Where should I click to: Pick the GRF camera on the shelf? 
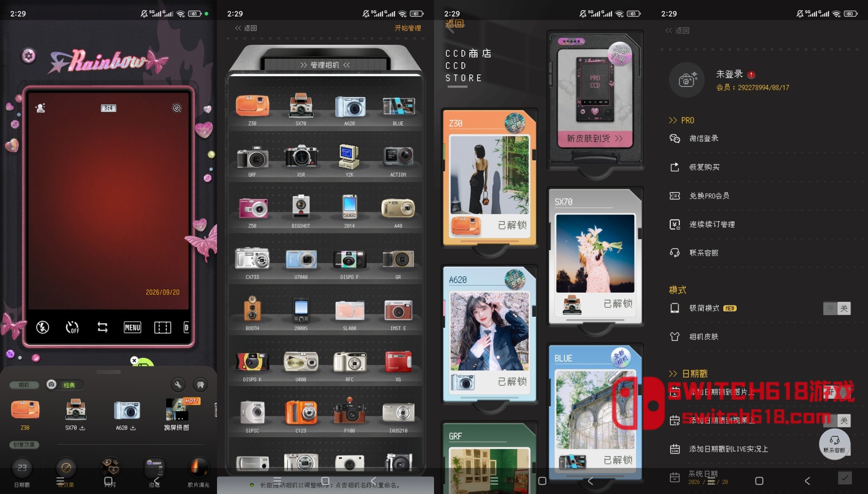coord(252,161)
